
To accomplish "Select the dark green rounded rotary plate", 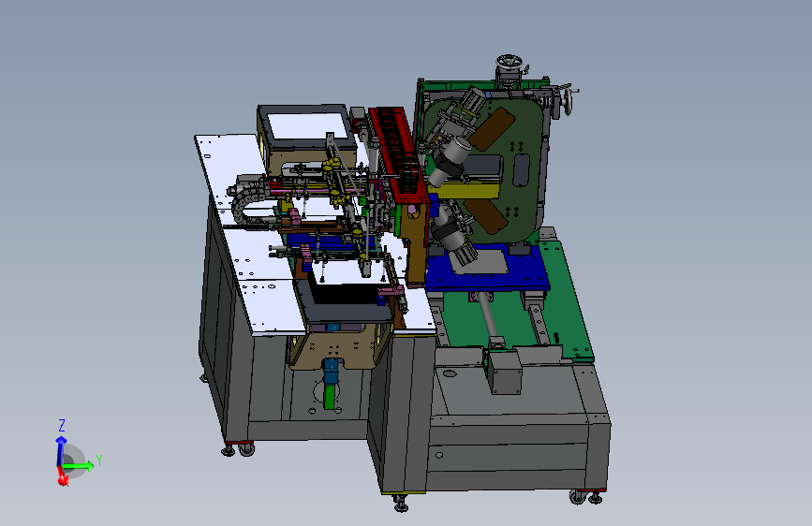I will [x=482, y=171].
